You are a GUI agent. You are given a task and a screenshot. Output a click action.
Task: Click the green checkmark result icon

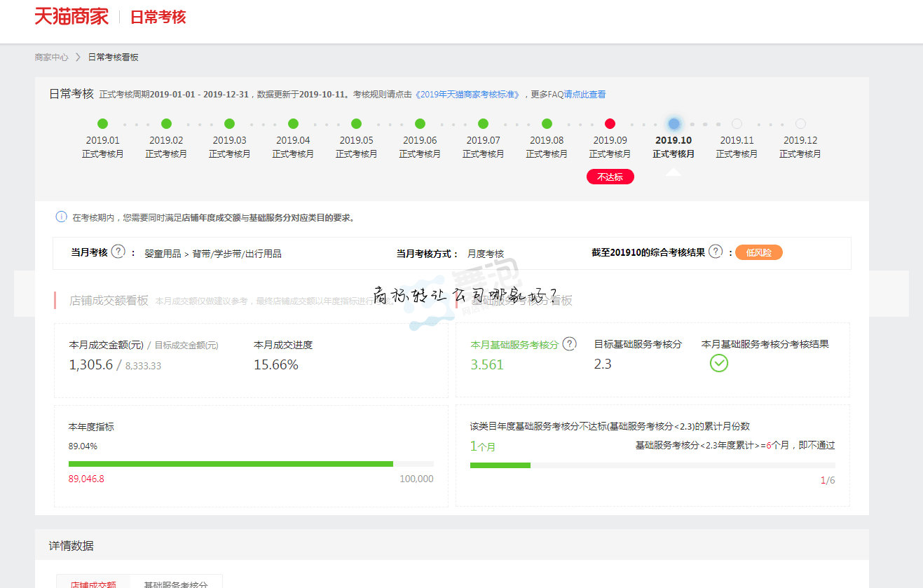pos(718,363)
